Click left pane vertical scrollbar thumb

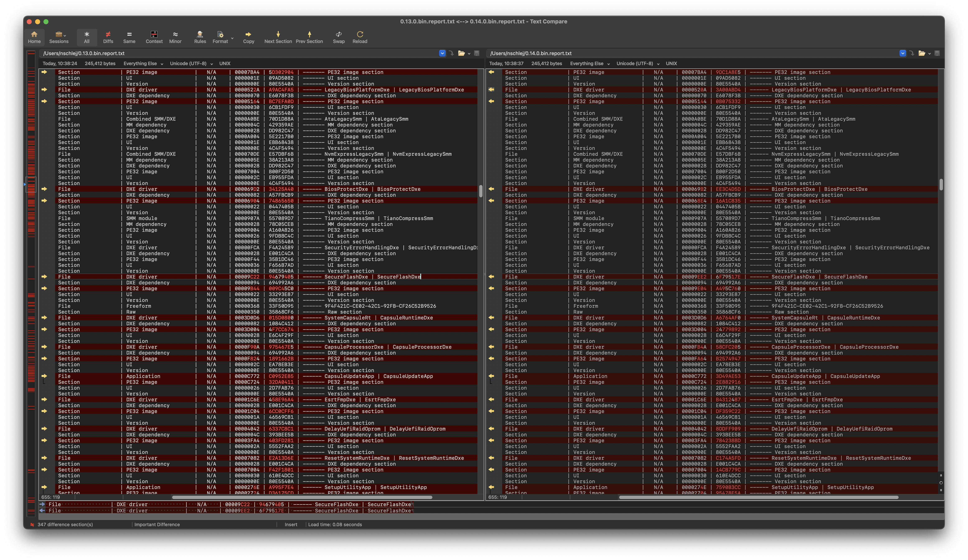pos(480,191)
